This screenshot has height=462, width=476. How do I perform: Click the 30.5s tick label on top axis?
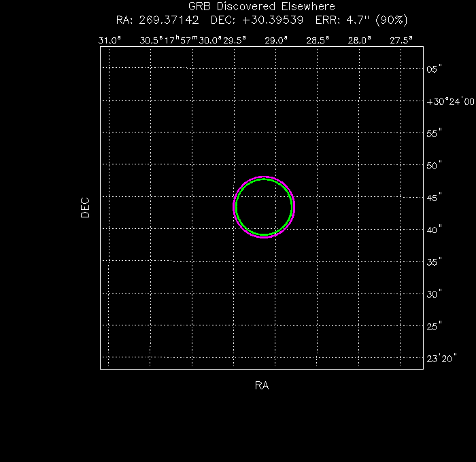(152, 40)
